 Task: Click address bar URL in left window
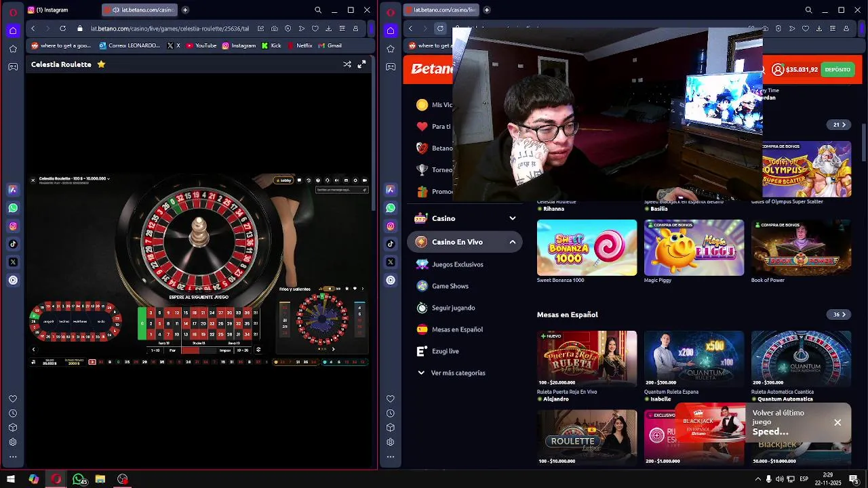point(170,28)
